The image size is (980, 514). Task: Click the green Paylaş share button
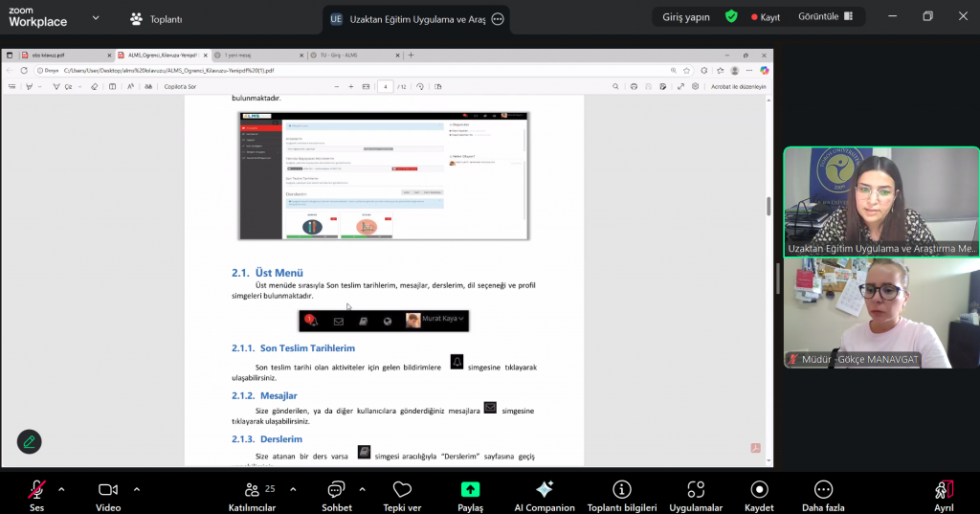point(470,494)
